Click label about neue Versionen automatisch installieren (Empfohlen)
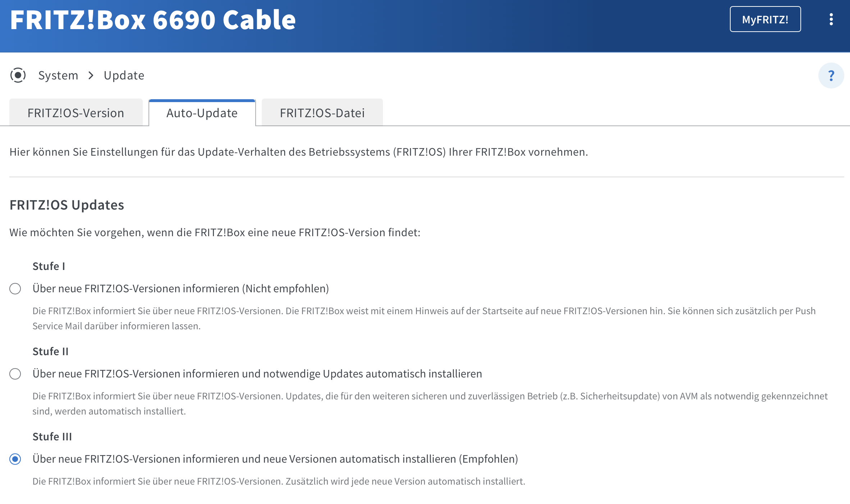The width and height of the screenshot is (850, 504). (275, 459)
